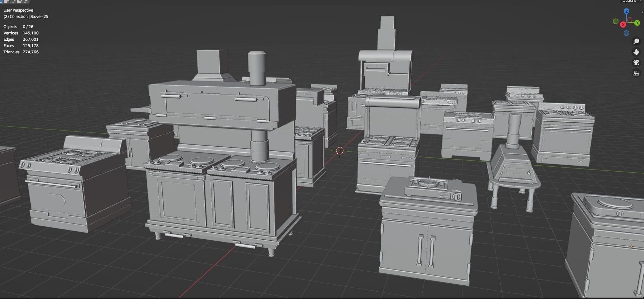Image resolution: width=644 pixels, height=299 pixels.
Task: Click the '0 / 26' objects count
Action: pos(28,27)
